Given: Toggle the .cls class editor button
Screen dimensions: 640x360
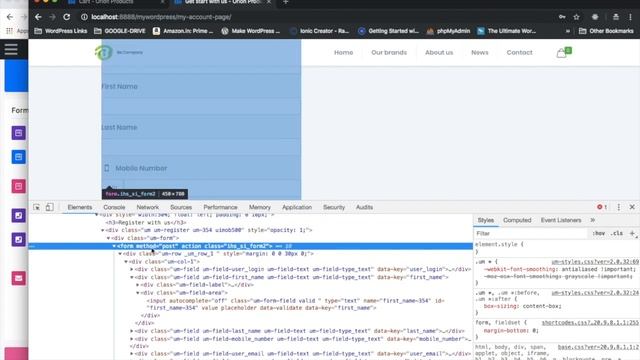Looking at the screenshot, I should 617,233.
